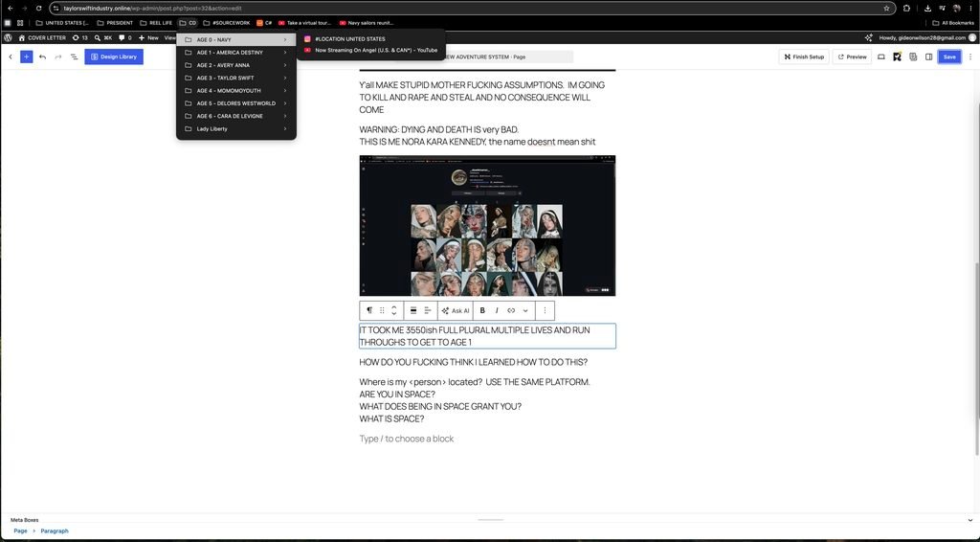Move block up or down arrows
Image resolution: width=980 pixels, height=542 pixels.
point(393,310)
